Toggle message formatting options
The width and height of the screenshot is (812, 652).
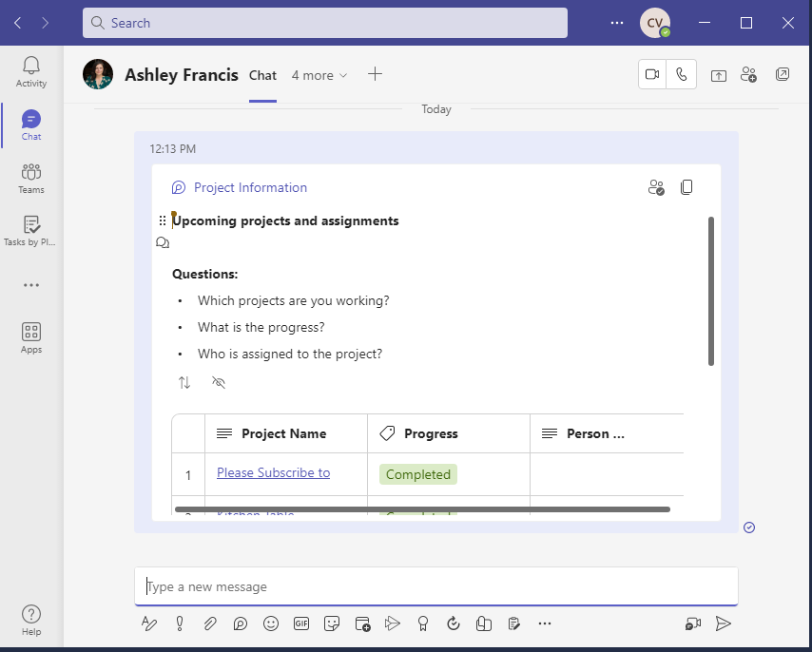(x=149, y=623)
